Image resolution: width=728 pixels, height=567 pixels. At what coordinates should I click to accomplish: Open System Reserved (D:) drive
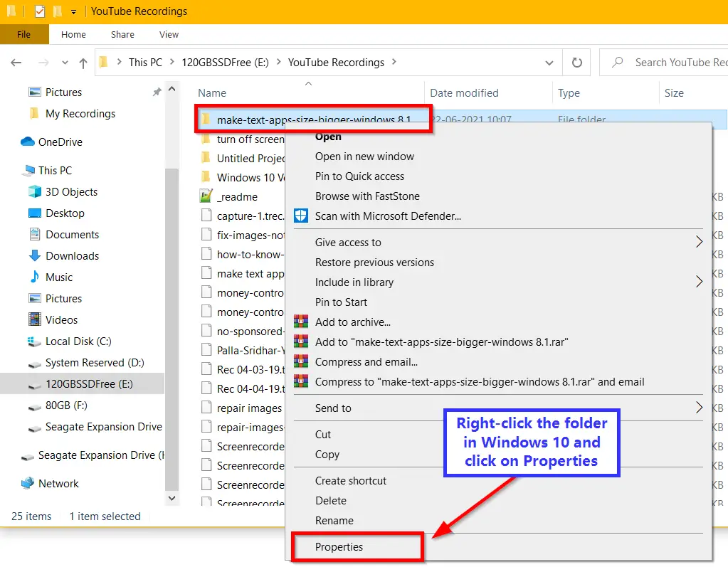(x=95, y=362)
